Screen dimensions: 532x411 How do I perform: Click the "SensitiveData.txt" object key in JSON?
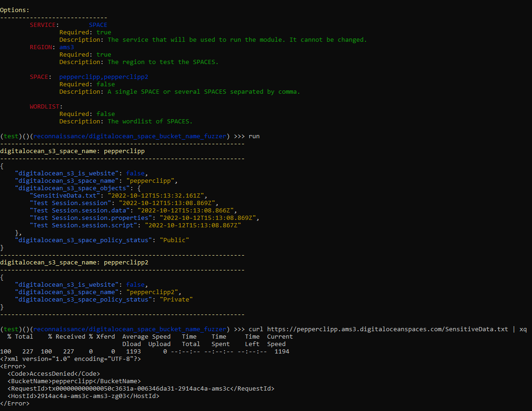pos(64,195)
